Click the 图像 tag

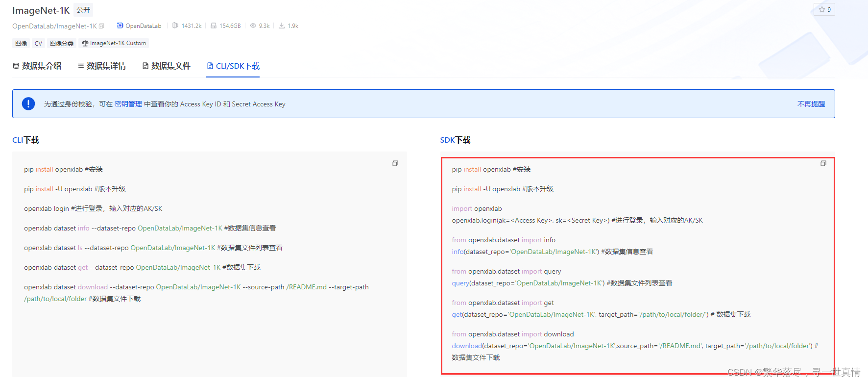click(x=21, y=43)
